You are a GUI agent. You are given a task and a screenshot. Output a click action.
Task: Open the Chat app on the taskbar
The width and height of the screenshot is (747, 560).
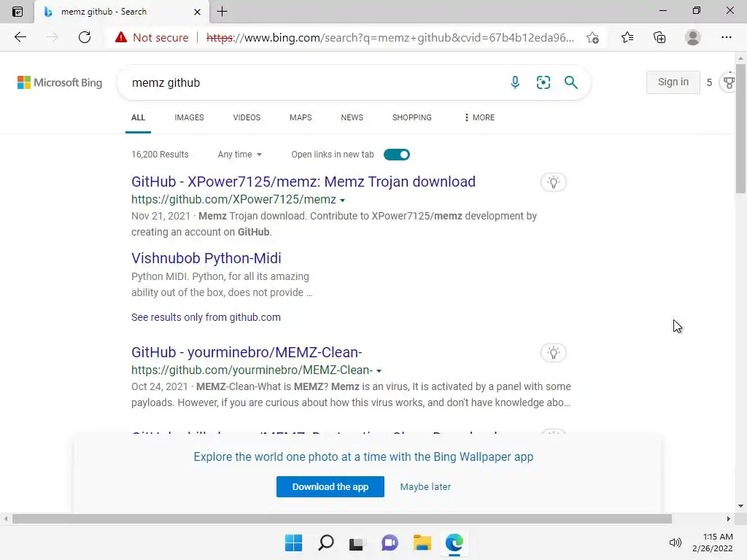click(390, 542)
